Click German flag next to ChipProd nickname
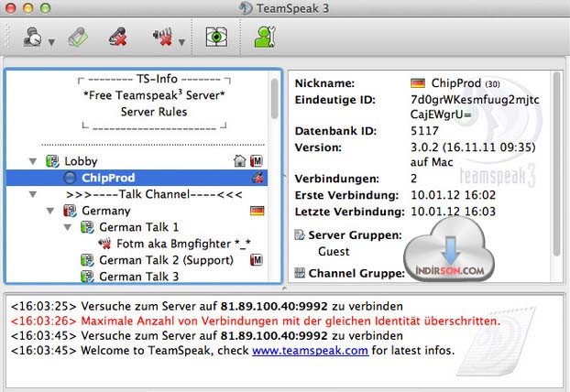Image resolution: width=570 pixels, height=392 pixels. [418, 83]
